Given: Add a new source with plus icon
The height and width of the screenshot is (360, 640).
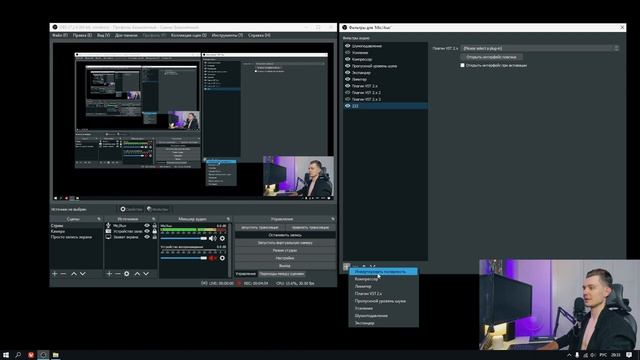Looking at the screenshot, I should (109, 273).
